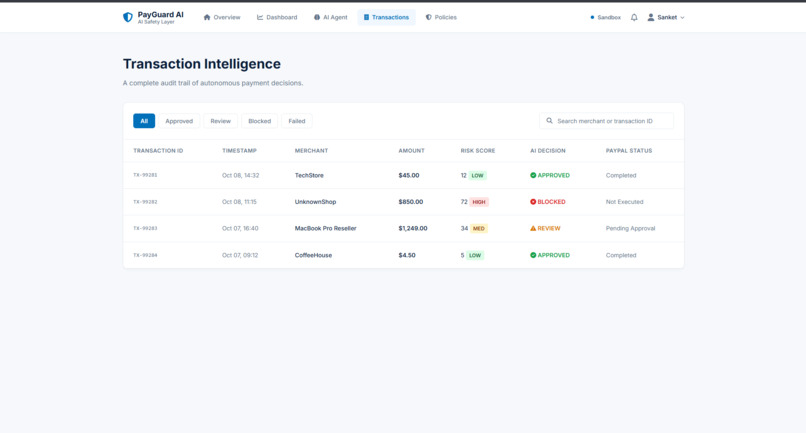This screenshot has height=433, width=806.
Task: Click the HIGH risk badge
Action: (x=479, y=202)
